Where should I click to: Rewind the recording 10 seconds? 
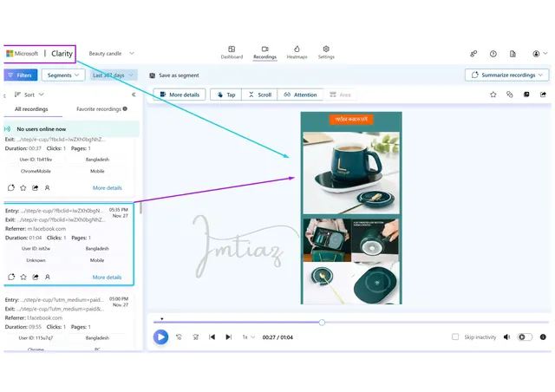pos(179,336)
